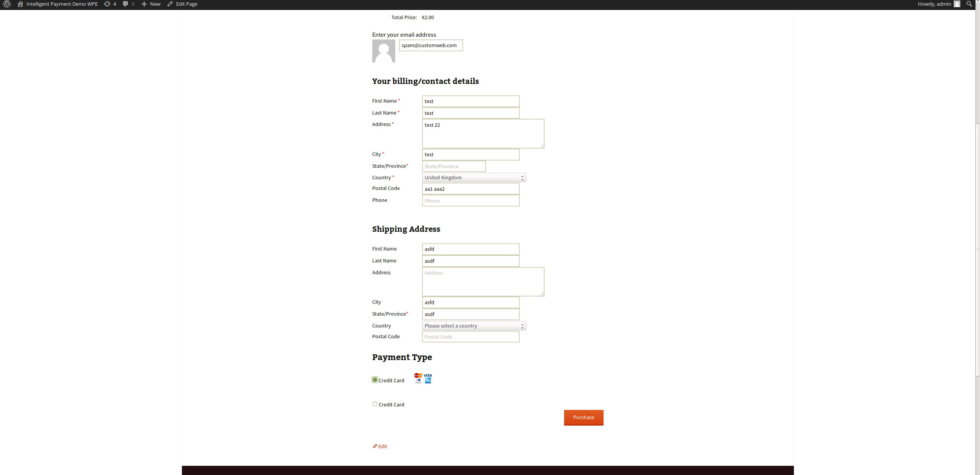Click the page vertical scrollbar
The height and width of the screenshot is (475, 980).
coord(977,249)
